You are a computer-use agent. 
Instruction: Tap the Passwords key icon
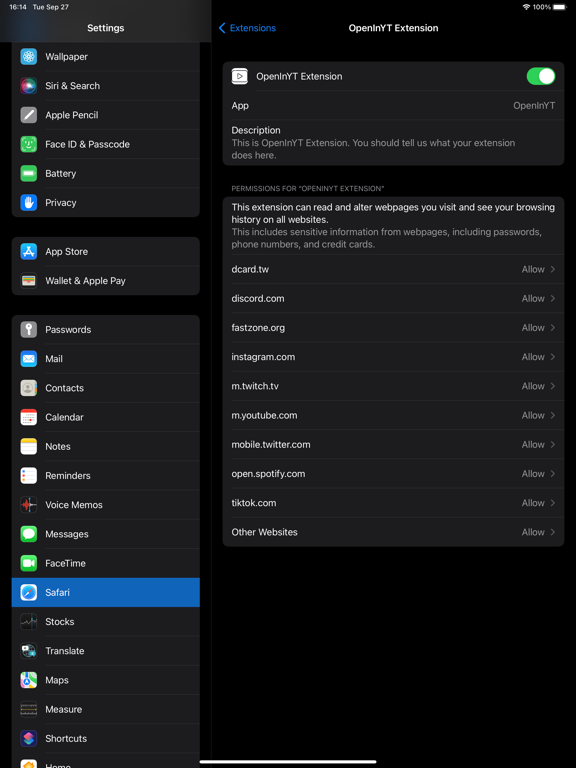28,330
